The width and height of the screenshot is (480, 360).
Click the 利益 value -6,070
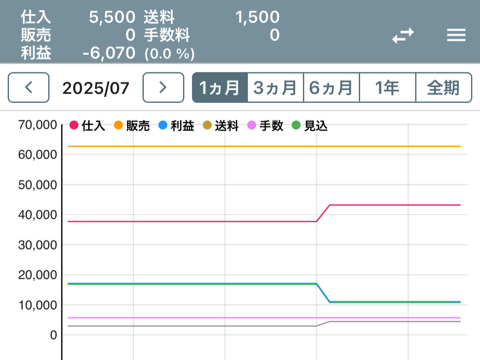click(x=109, y=53)
